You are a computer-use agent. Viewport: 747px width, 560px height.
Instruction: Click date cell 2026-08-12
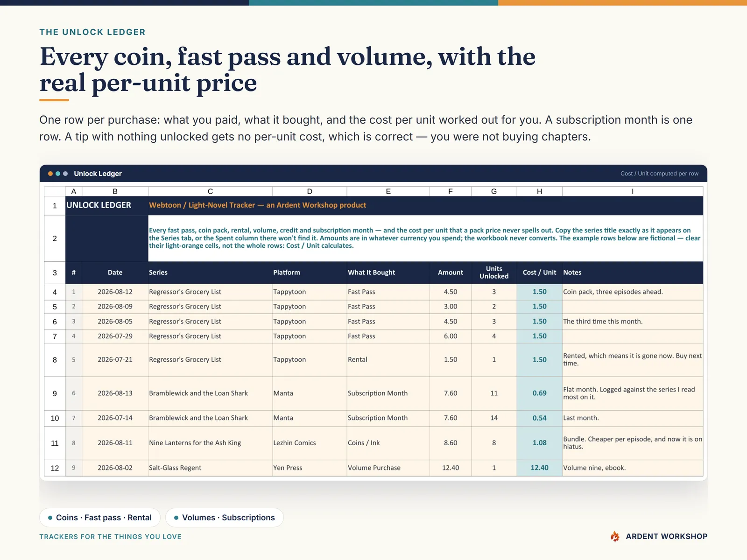pyautogui.click(x=115, y=292)
